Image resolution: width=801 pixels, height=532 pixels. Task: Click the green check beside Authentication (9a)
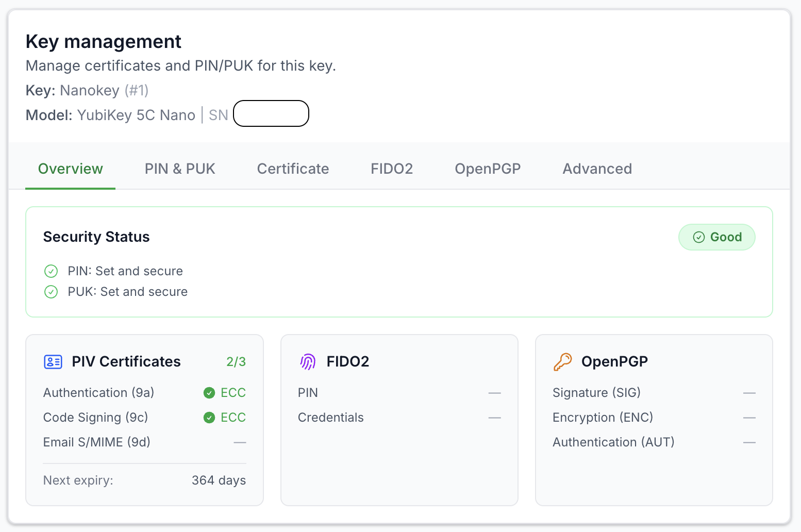(209, 393)
